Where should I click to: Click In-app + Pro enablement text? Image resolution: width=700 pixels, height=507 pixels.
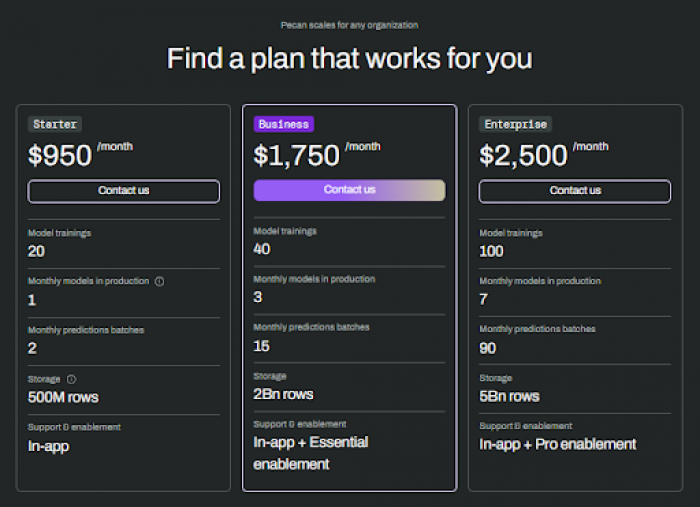[558, 445]
